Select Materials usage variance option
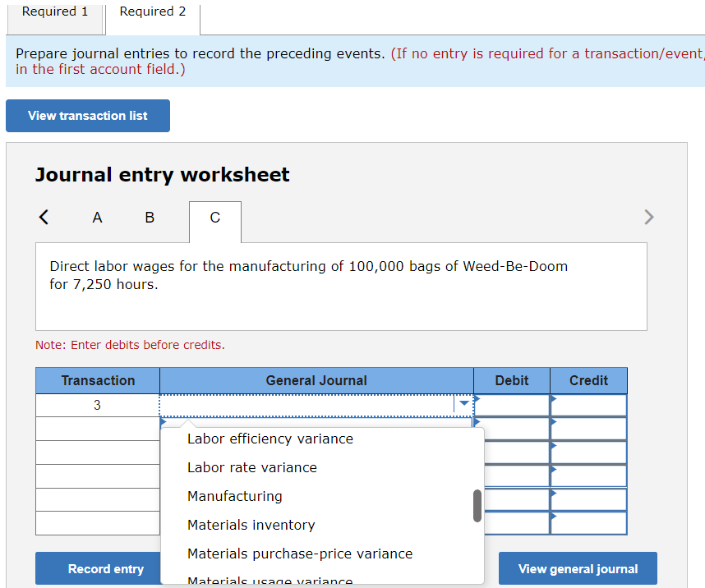The width and height of the screenshot is (705, 588). (270, 580)
